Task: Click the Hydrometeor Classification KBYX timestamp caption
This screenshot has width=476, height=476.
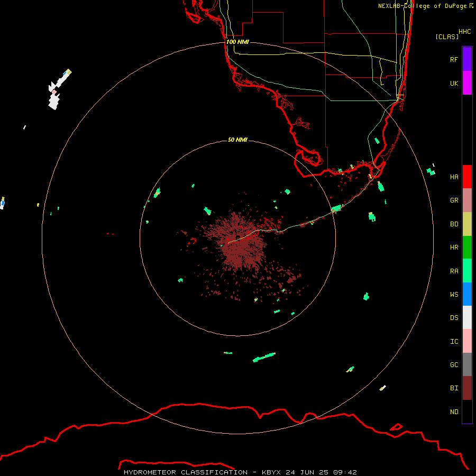Action: coord(240,472)
